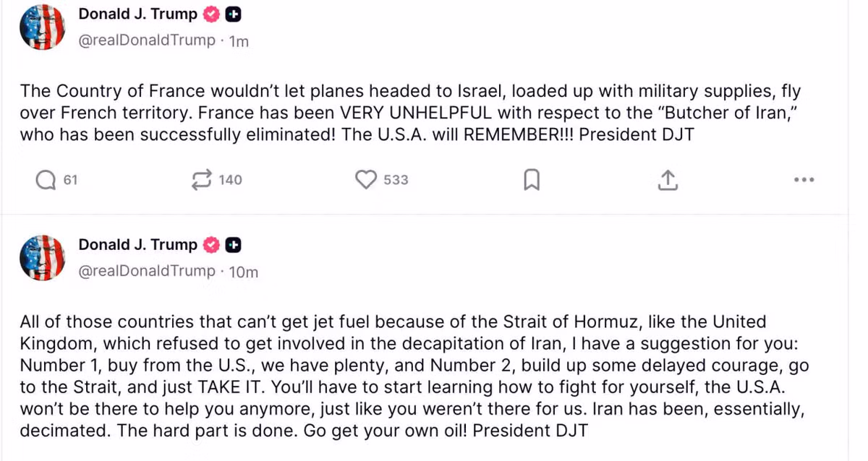Screen dimensions: 868x461
Task: Open the share icon on the France post
Action: point(667,180)
